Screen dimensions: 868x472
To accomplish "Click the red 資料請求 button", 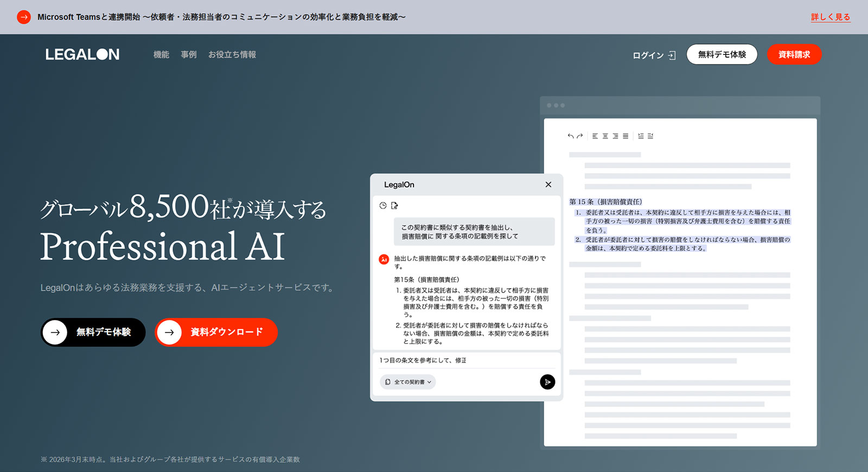I will pyautogui.click(x=794, y=54).
